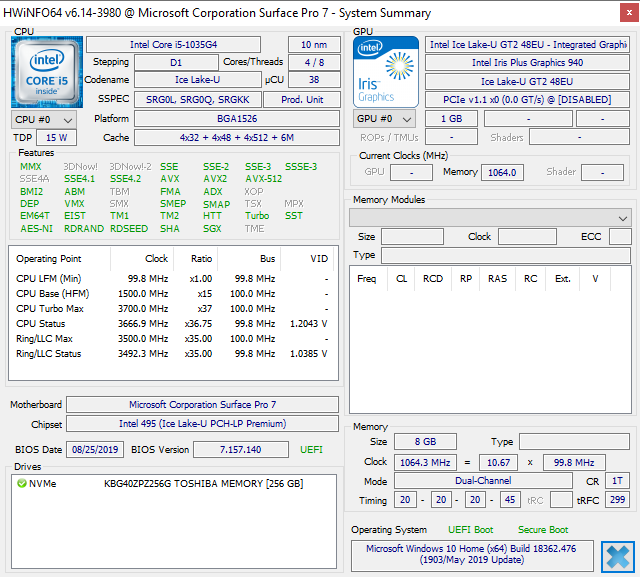Click the Microsoft Corporation Surface Pro 7 motherboard field

click(202, 405)
